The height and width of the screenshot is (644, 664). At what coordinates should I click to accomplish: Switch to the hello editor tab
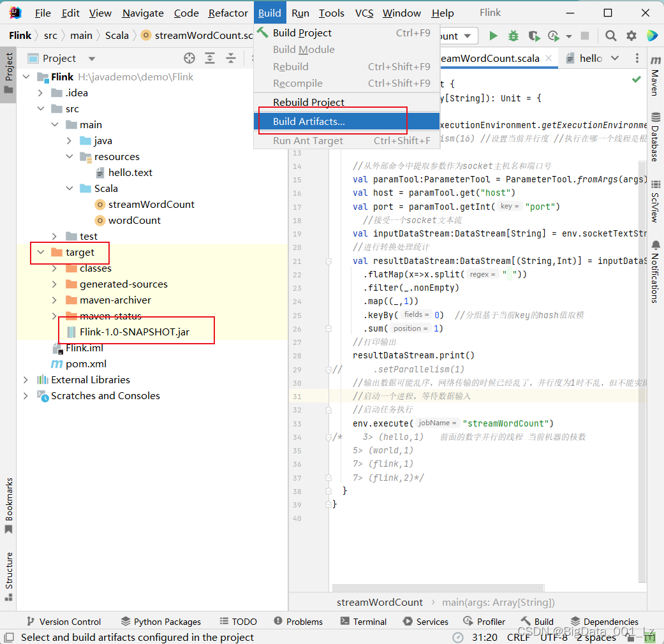pos(586,58)
